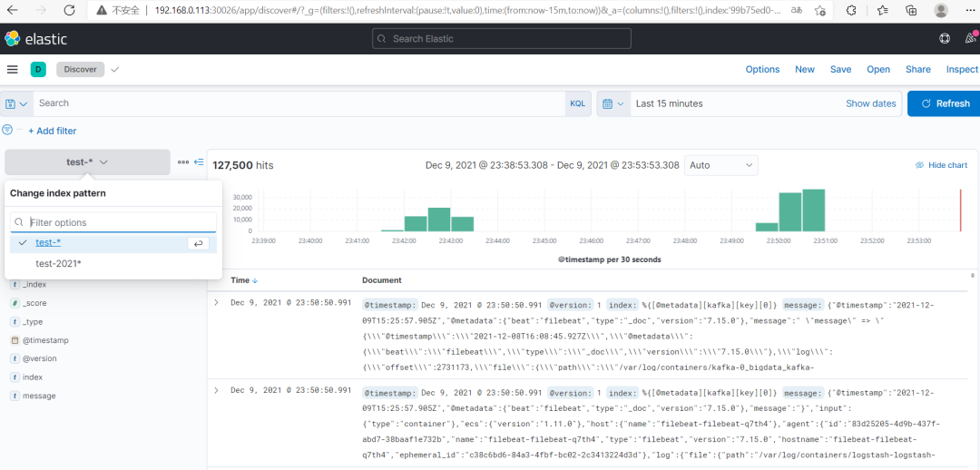Click the browser forward arrow

41,11
